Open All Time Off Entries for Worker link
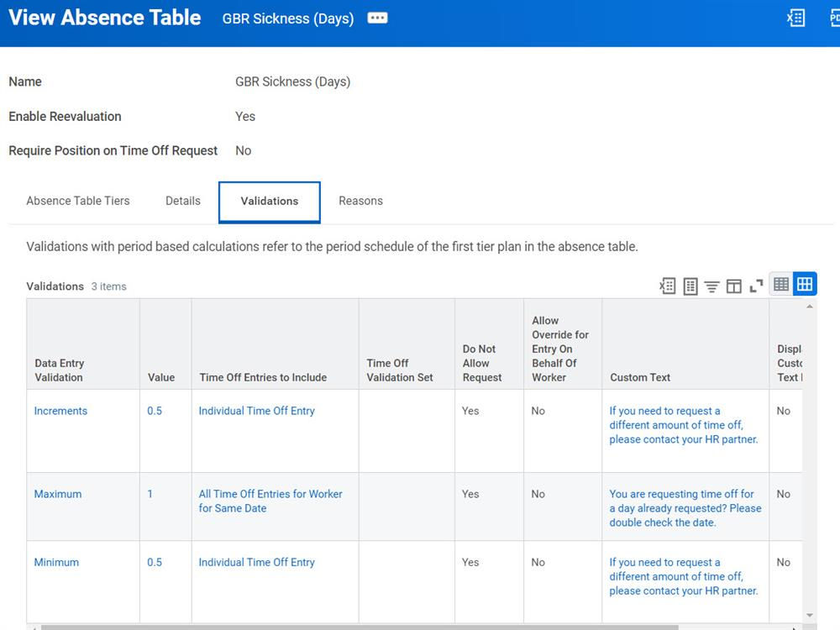840x630 pixels. (x=270, y=501)
